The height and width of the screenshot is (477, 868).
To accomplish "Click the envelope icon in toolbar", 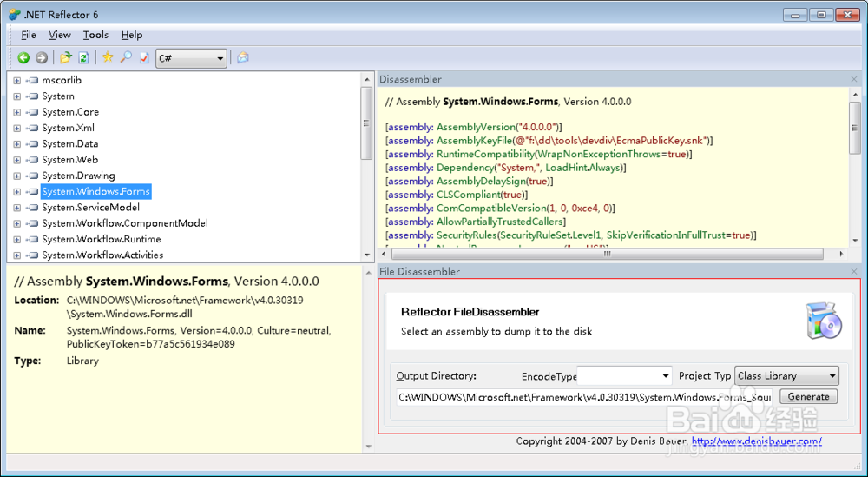I will pyautogui.click(x=242, y=57).
